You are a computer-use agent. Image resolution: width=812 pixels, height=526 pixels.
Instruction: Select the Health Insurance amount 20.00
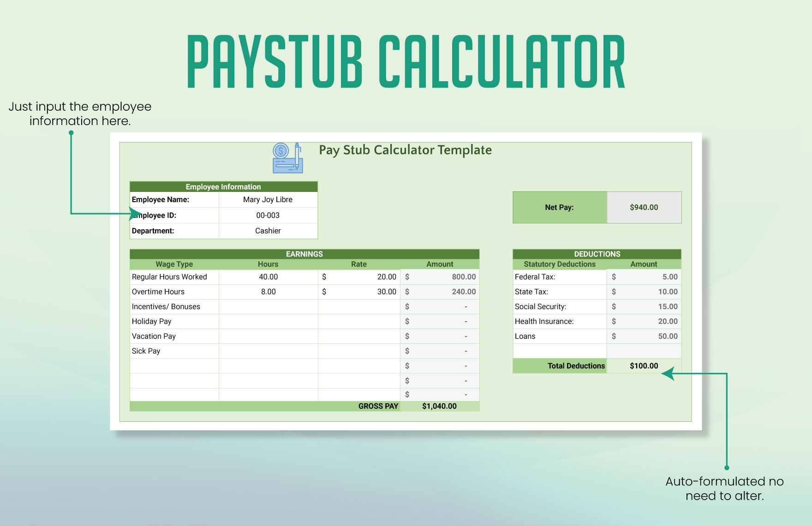[x=644, y=322]
